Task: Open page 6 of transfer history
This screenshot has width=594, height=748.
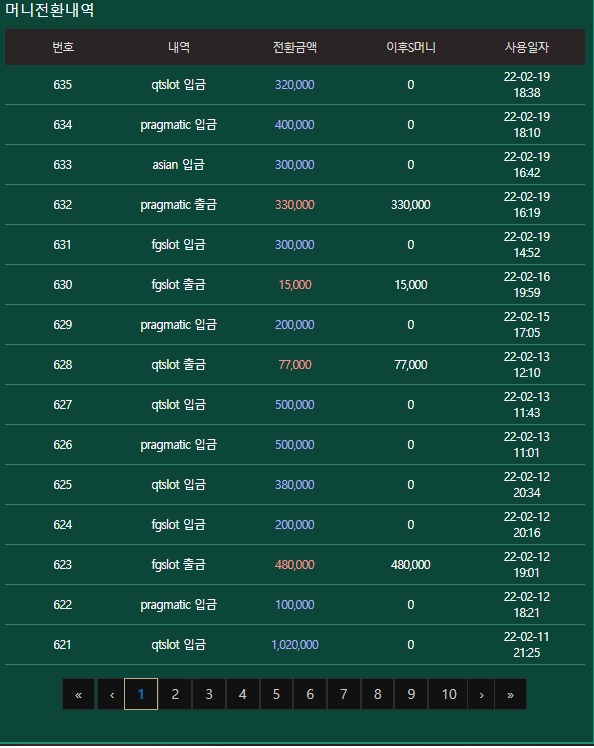Action: point(310,694)
